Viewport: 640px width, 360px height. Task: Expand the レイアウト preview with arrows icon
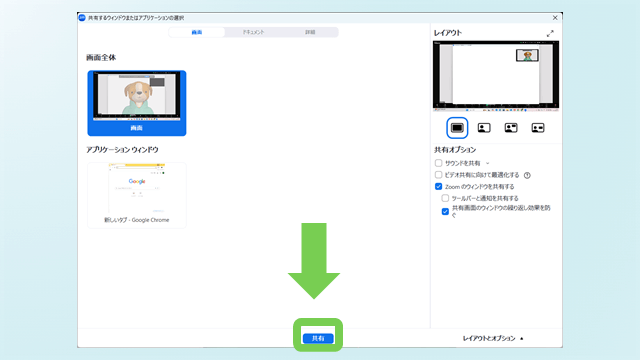click(x=550, y=33)
